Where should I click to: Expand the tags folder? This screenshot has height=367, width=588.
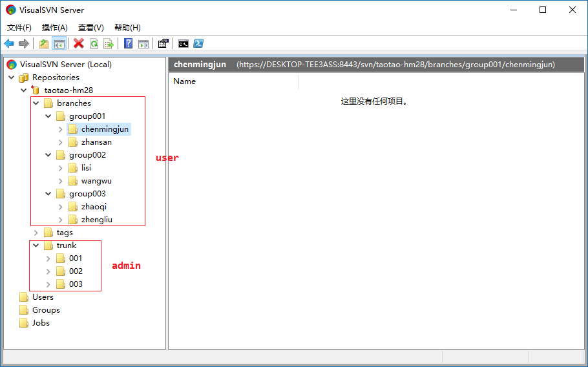coord(36,233)
